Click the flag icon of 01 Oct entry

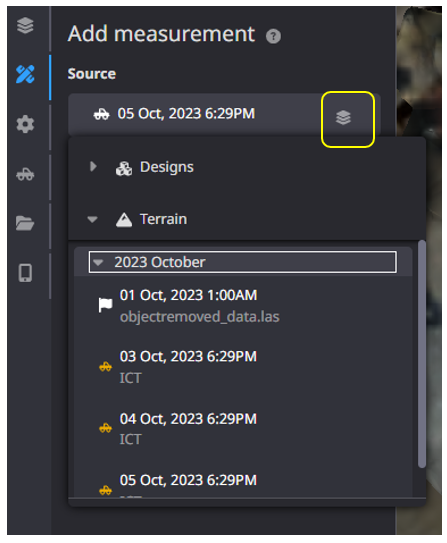(105, 305)
